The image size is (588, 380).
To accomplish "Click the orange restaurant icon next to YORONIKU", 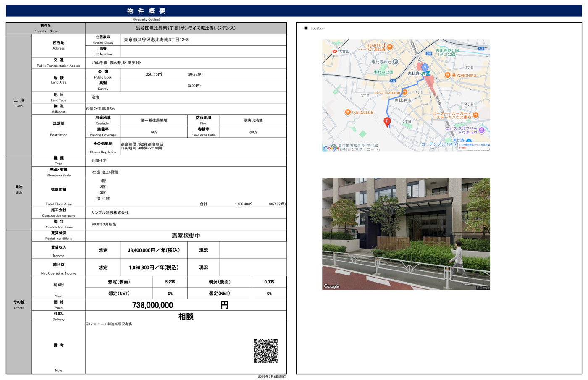I will click(447, 75).
